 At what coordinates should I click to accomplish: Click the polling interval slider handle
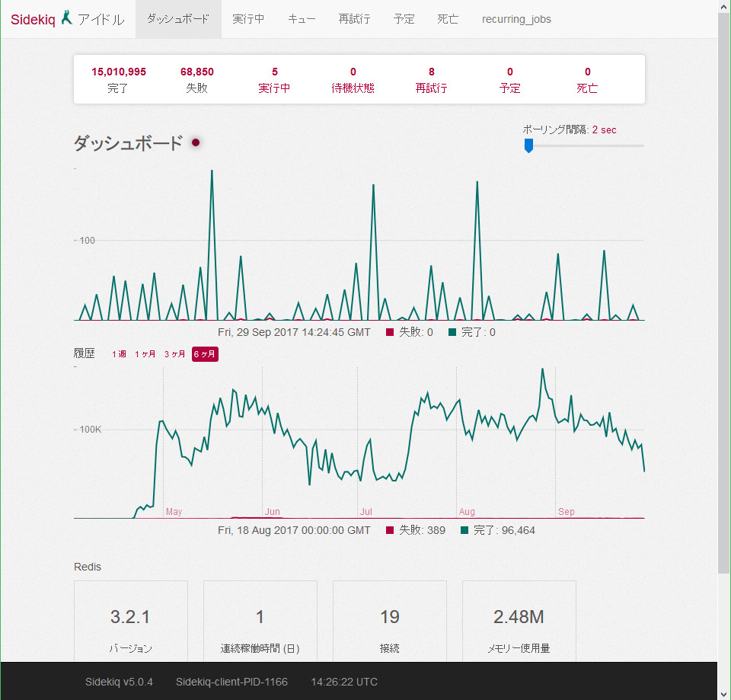click(528, 145)
